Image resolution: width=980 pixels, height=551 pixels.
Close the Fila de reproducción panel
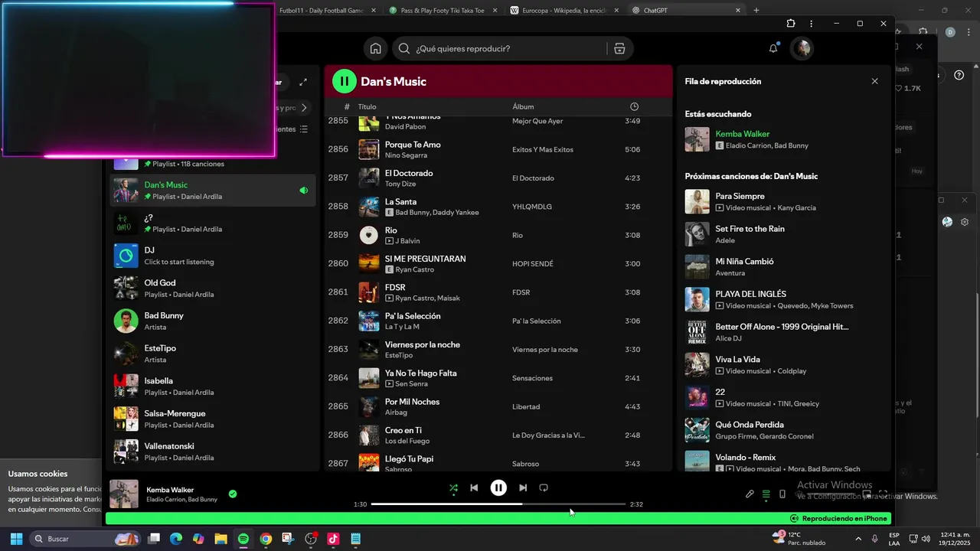pyautogui.click(x=874, y=81)
